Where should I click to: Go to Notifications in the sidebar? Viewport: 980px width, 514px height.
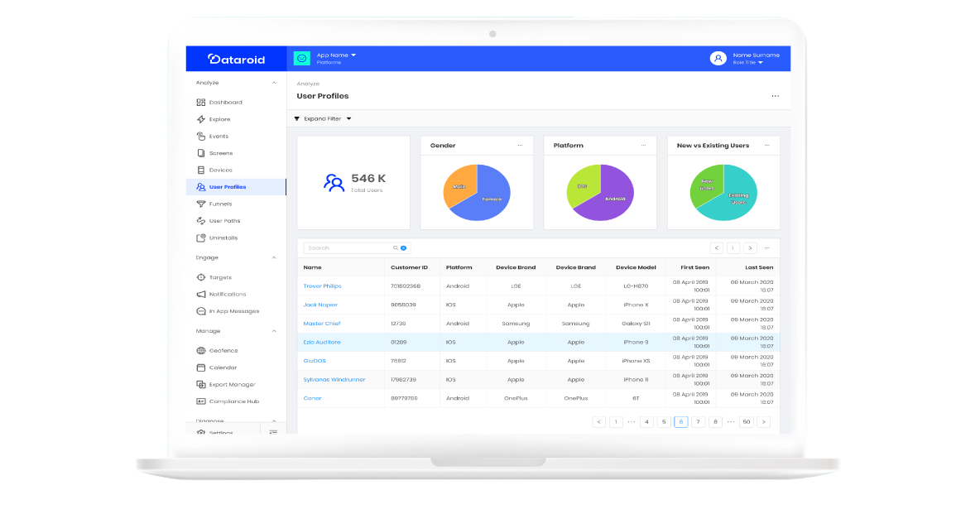tap(228, 294)
